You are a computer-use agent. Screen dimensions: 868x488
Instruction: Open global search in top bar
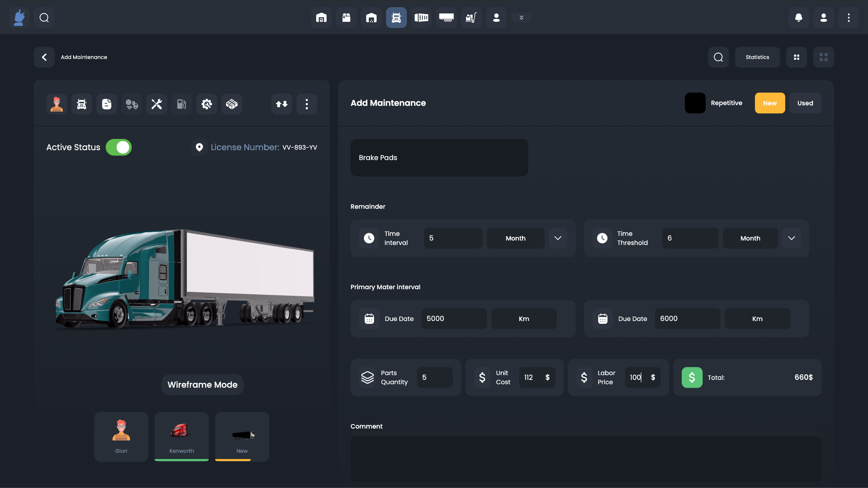coord(44,17)
